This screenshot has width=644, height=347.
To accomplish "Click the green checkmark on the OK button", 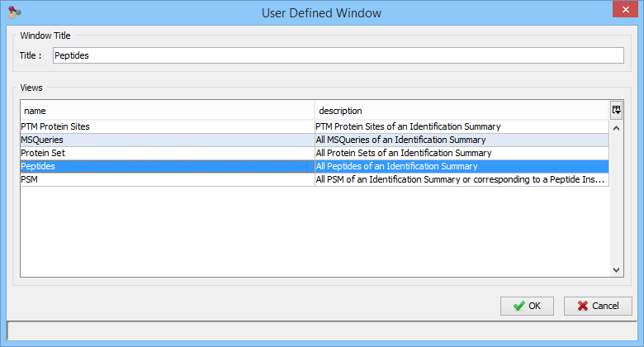I will [519, 306].
